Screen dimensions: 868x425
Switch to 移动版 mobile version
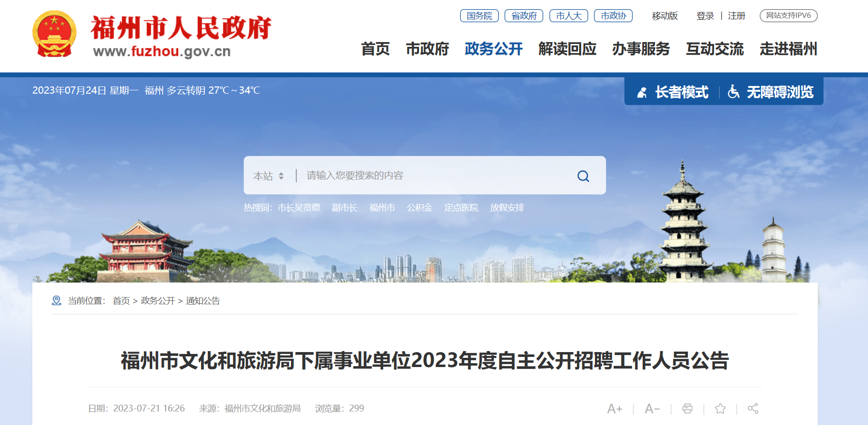click(665, 16)
